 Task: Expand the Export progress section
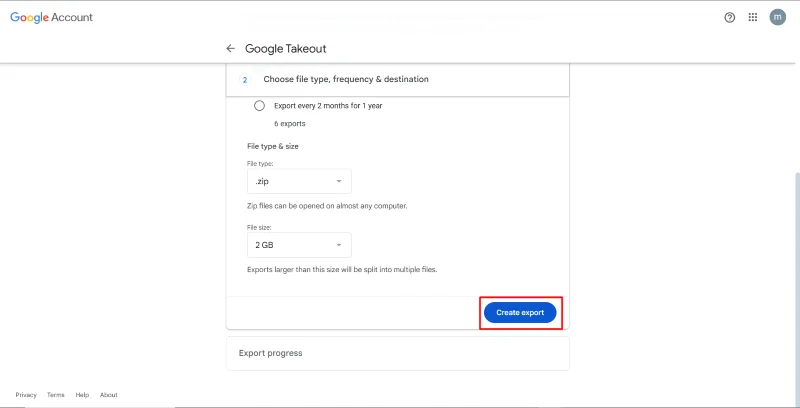pyautogui.click(x=397, y=353)
